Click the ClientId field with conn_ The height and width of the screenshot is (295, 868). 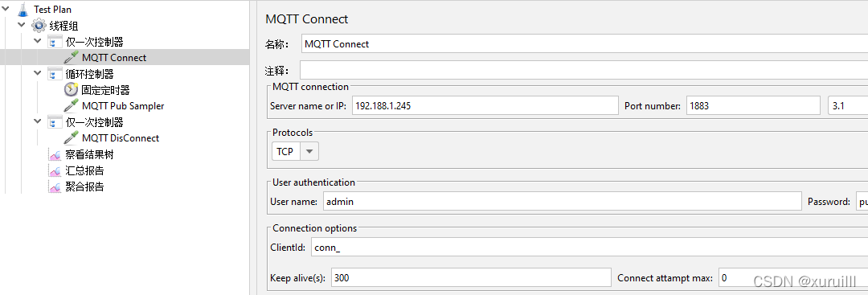tap(589, 247)
